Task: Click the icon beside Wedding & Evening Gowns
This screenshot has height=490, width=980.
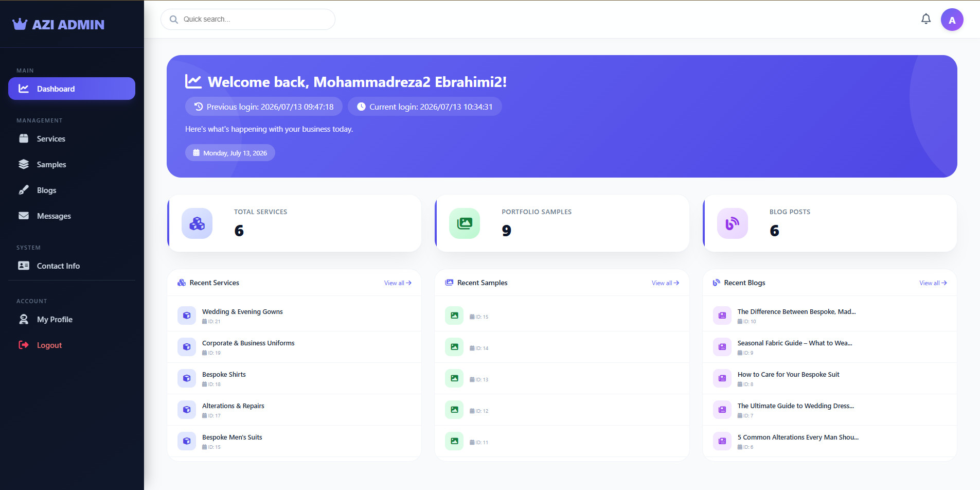Action: [187, 316]
